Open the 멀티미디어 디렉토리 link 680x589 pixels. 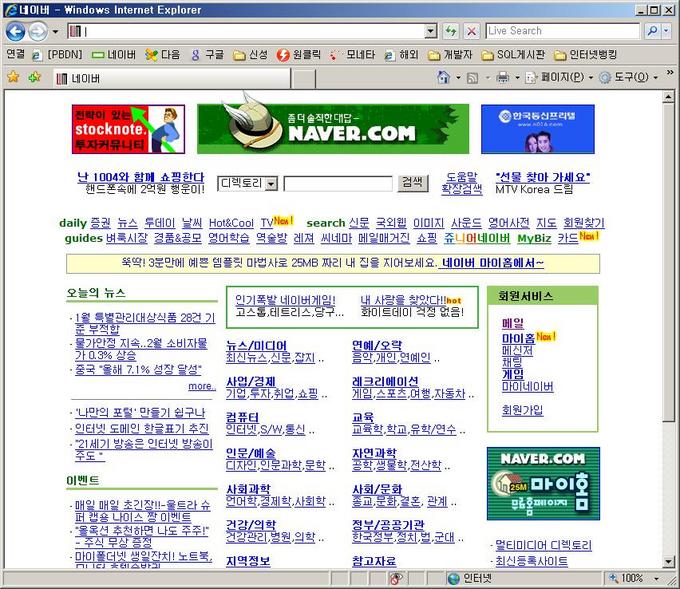pos(543,545)
